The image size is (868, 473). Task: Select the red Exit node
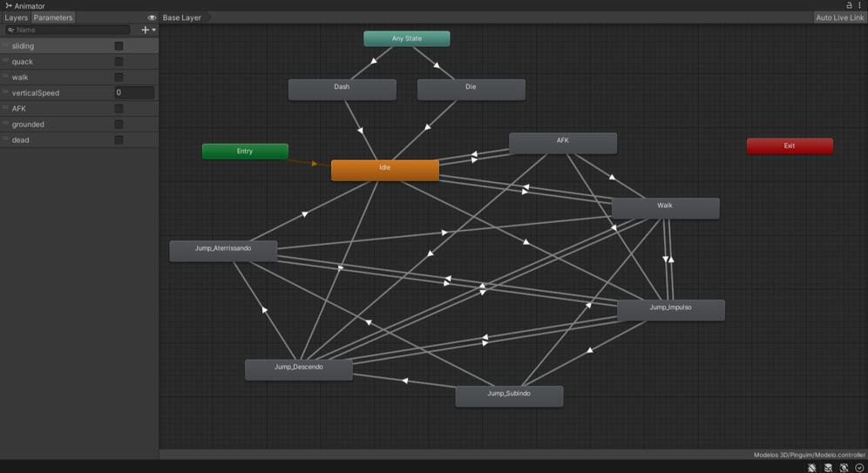click(789, 145)
